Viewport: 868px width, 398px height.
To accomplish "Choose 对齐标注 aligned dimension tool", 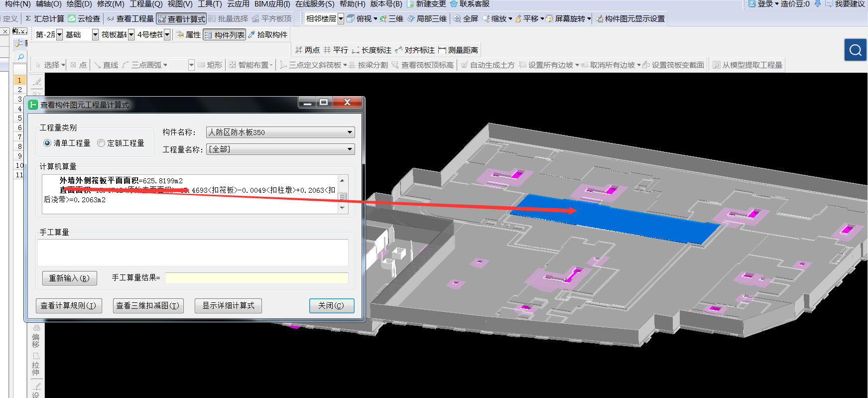I will [415, 50].
